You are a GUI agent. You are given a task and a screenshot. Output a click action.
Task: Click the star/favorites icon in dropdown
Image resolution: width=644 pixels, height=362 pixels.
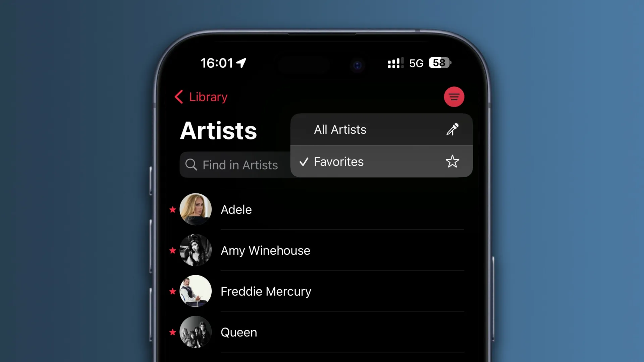pos(452,161)
